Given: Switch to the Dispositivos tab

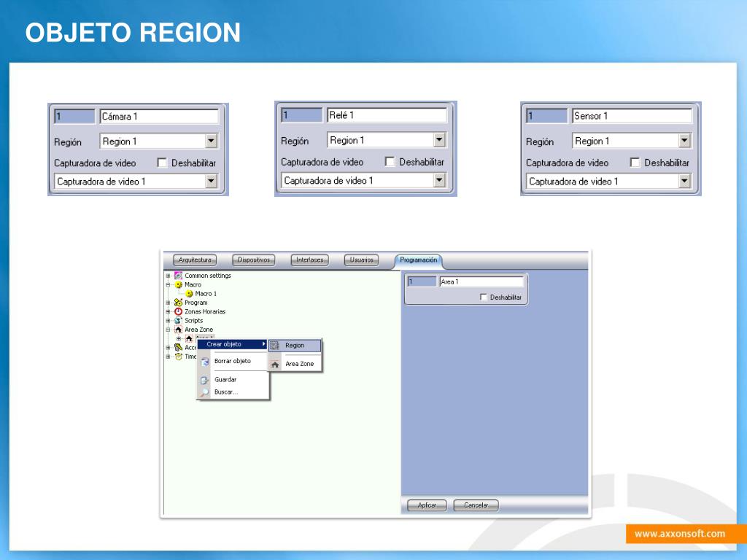Looking at the screenshot, I should click(x=253, y=260).
